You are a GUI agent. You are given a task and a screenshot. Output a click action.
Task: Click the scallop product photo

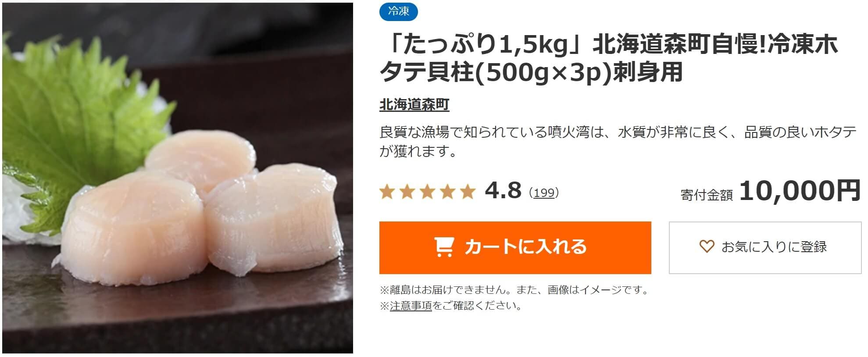click(178, 178)
